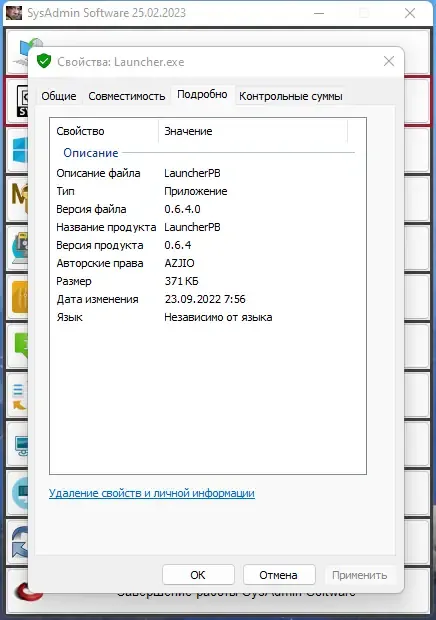Select the 371 КБ size value
Image resolution: width=436 pixels, height=620 pixels.
pyautogui.click(x=181, y=281)
